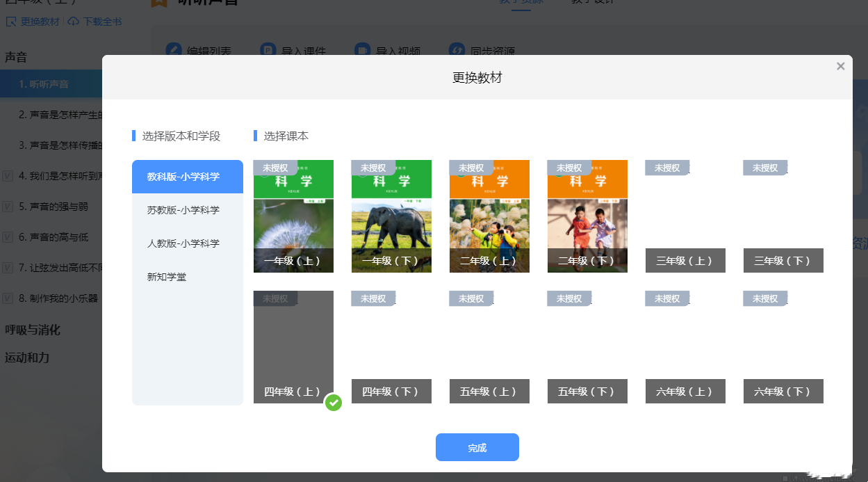Viewport: 868px width, 482px height.
Task: Click the 未授权 badge on 六年级（下）
Action: pos(765,298)
